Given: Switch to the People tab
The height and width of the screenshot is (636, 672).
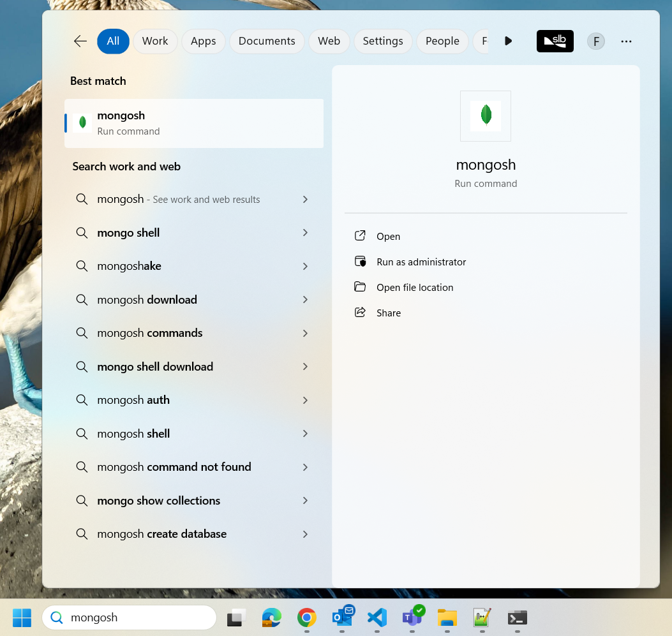Looking at the screenshot, I should tap(442, 41).
